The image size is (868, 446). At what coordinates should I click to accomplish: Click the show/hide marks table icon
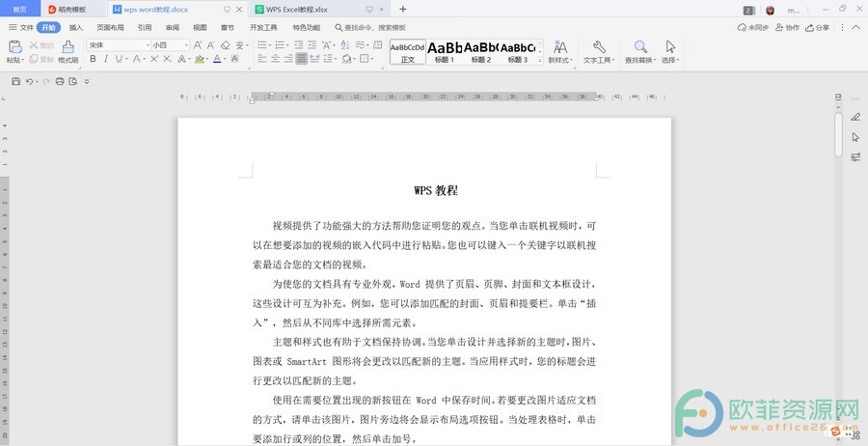[378, 44]
